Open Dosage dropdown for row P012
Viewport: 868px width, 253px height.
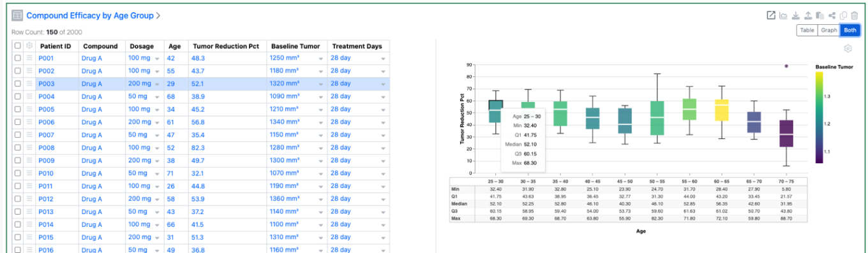[x=157, y=199]
